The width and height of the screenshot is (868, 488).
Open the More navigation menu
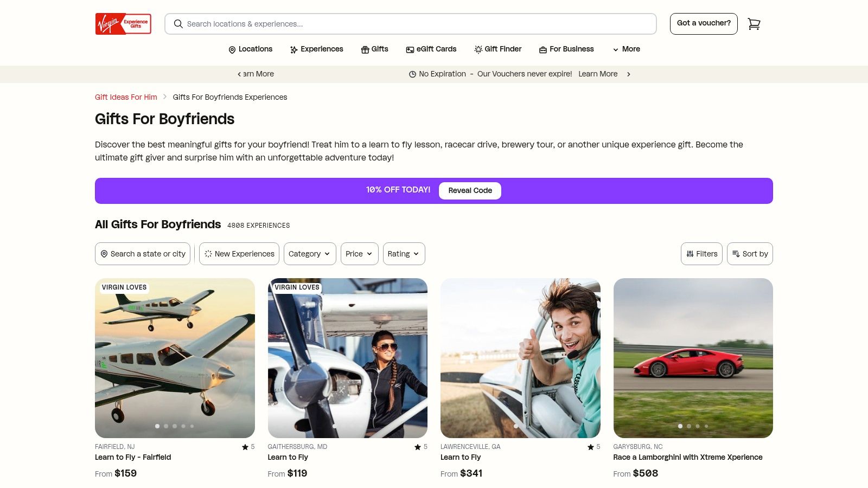(627, 49)
